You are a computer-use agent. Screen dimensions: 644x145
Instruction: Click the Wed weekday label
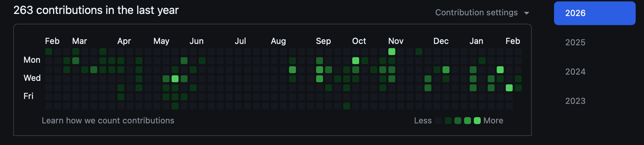pos(32,78)
